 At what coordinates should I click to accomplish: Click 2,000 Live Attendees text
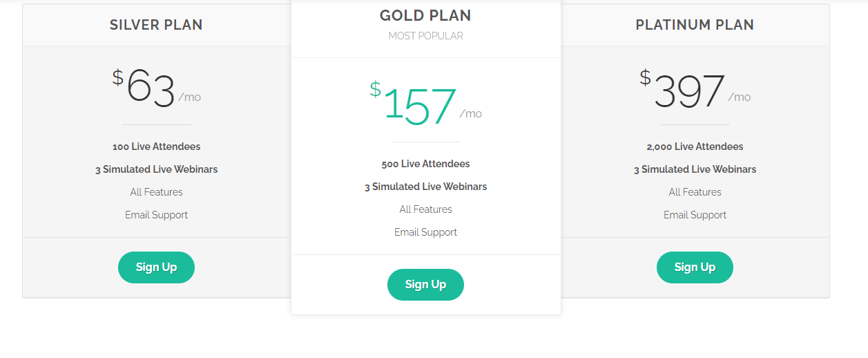[x=695, y=147]
